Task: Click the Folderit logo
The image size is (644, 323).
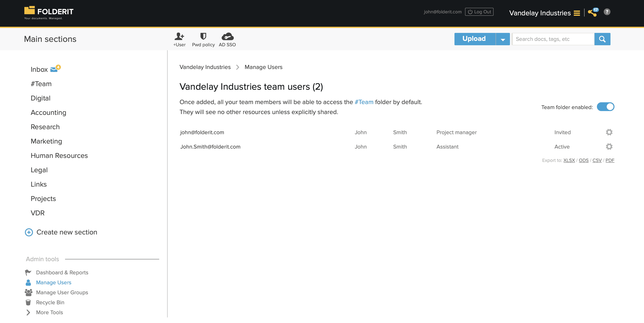Action: pos(49,13)
